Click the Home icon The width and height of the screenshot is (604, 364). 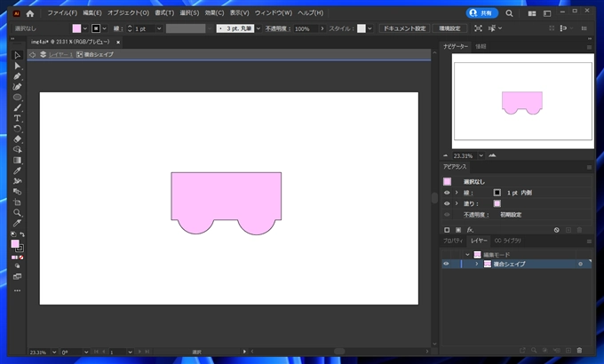tap(30, 13)
